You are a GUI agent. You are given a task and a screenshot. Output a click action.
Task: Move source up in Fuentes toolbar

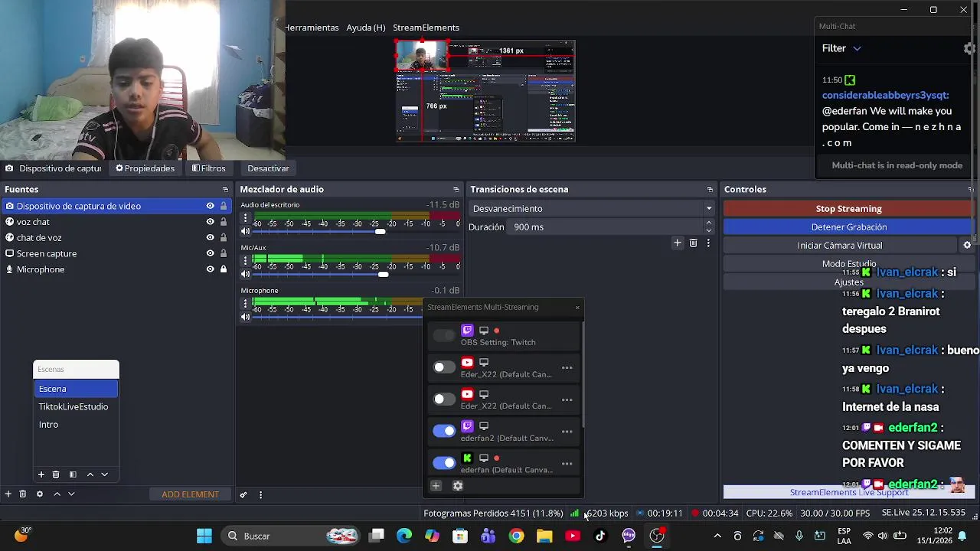(57, 494)
